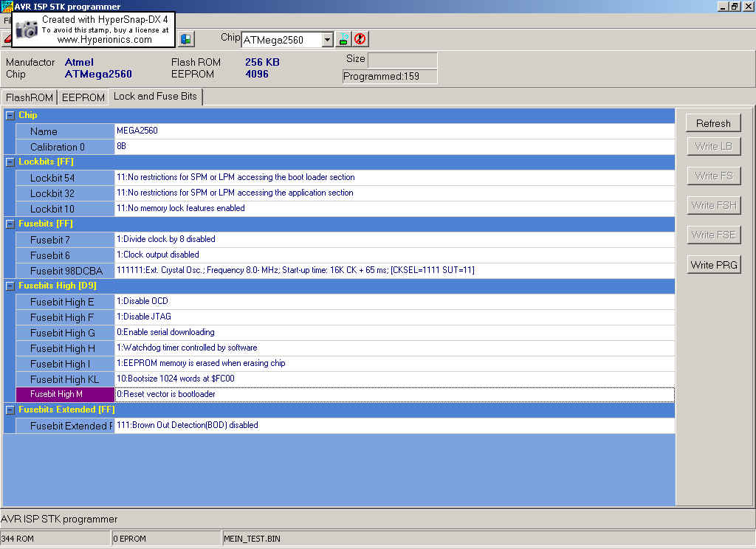Collapse the Lockbits [FF] section

click(x=10, y=162)
